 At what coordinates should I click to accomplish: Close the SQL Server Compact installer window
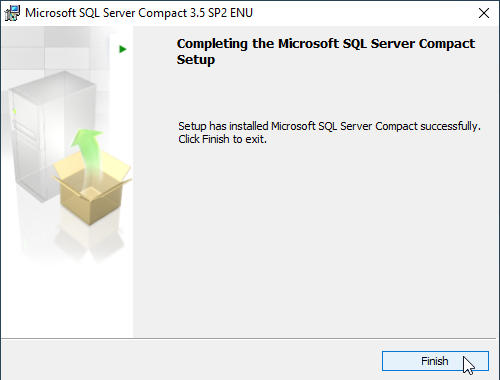pyautogui.click(x=484, y=13)
